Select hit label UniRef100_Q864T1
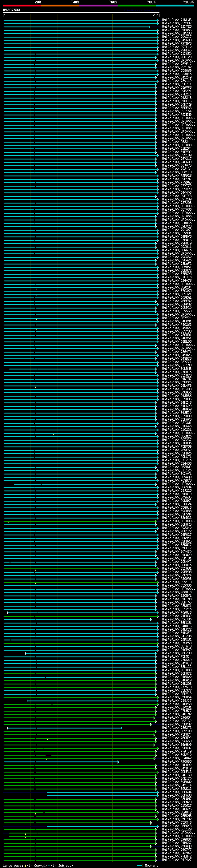 tap(176, 351)
